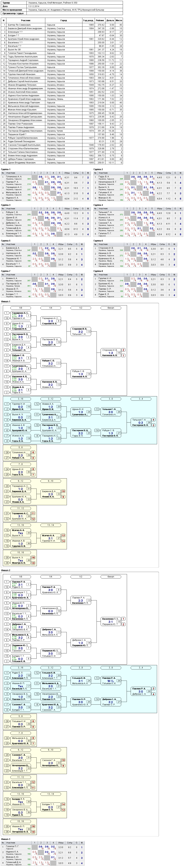The height and width of the screenshot is (868, 185).
Task: Select the Группа-4 section heading
Action: (x=98, y=205)
